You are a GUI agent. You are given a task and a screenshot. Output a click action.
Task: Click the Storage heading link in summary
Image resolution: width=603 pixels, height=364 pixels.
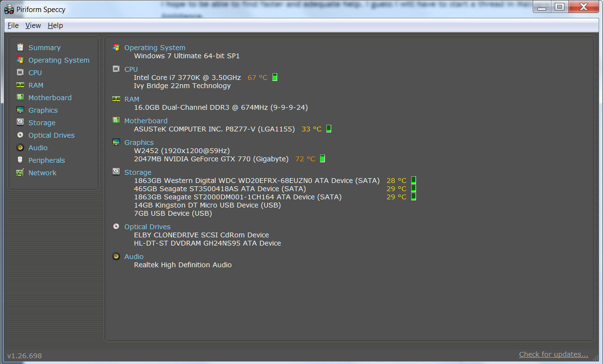(x=138, y=172)
